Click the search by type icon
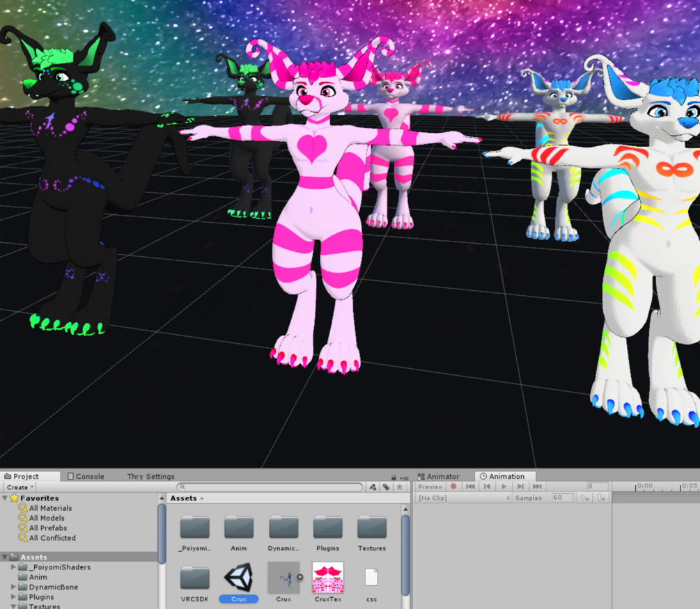This screenshot has width=700, height=609. click(373, 487)
